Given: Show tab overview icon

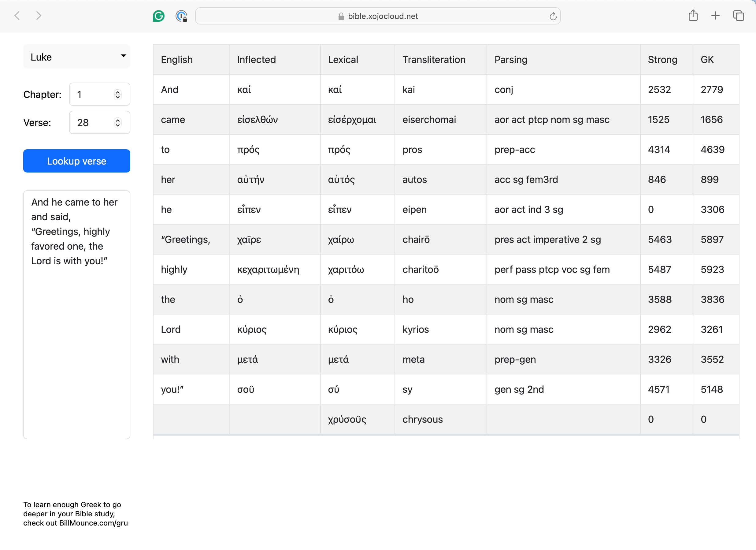Looking at the screenshot, I should [x=738, y=16].
